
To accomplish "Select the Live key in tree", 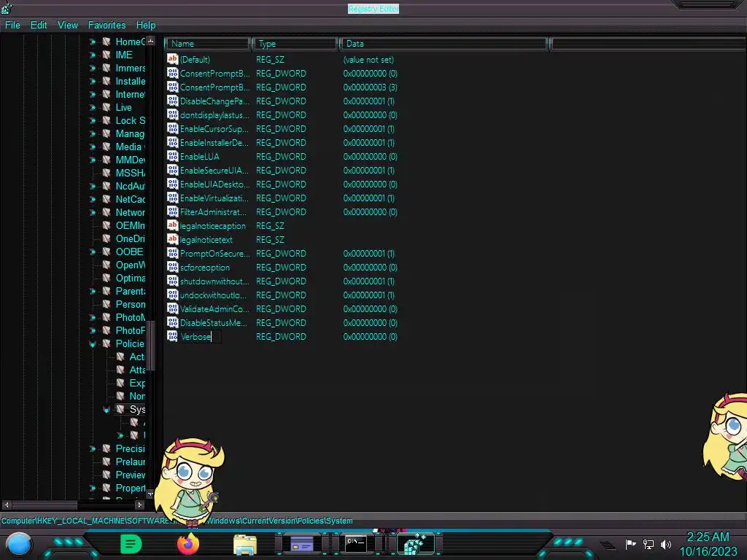I will click(x=124, y=108).
